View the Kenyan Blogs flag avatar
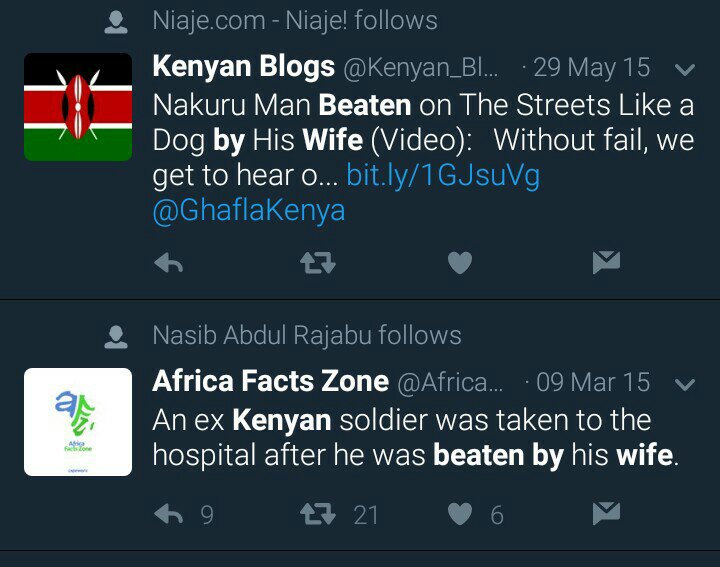 (78, 107)
